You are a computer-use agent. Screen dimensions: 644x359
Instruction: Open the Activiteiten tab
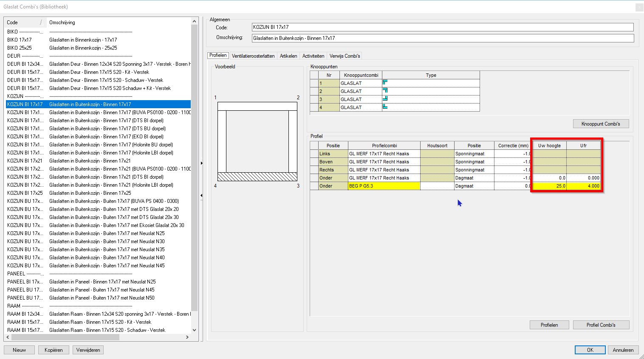click(x=313, y=56)
